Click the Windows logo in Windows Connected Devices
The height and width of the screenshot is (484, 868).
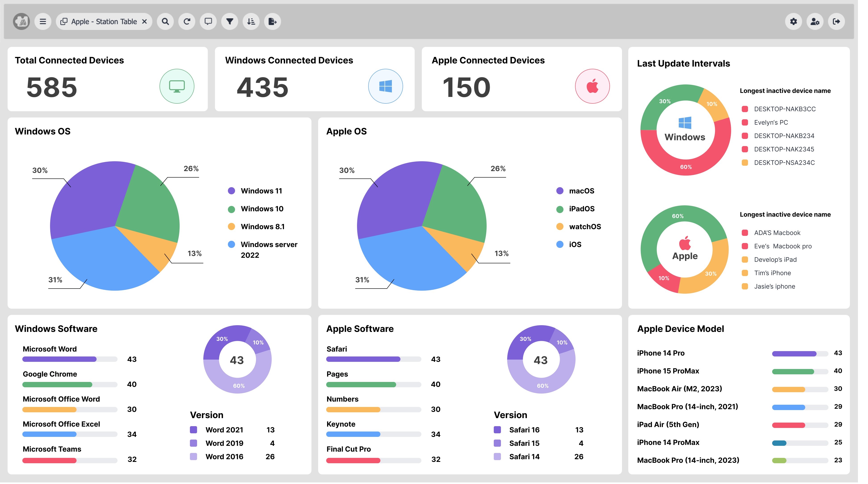tap(385, 86)
